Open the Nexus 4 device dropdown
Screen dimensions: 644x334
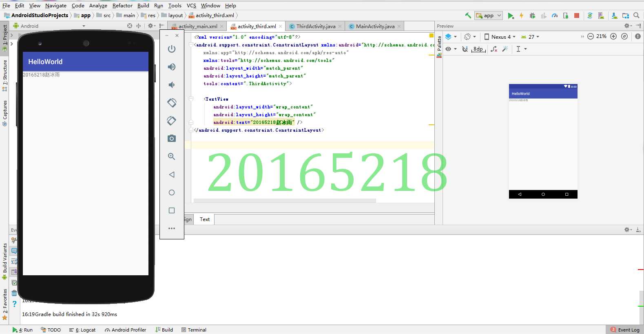click(x=500, y=37)
